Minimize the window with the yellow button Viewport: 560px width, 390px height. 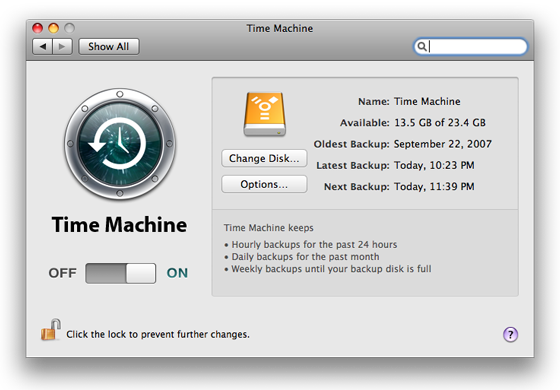(x=54, y=28)
